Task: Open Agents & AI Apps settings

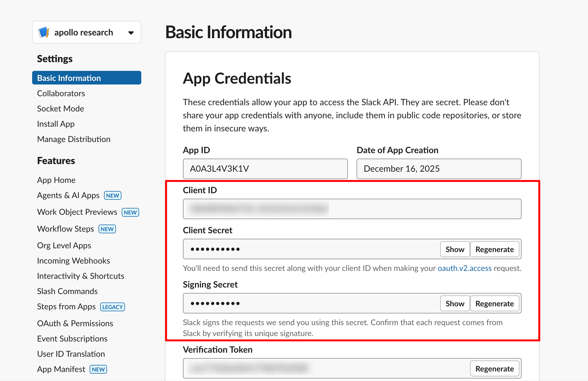Action: [x=68, y=195]
